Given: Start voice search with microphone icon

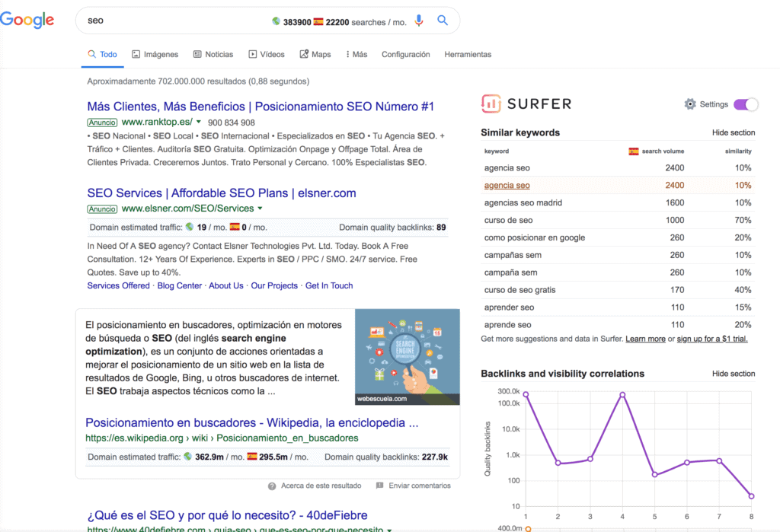Looking at the screenshot, I should pos(419,21).
